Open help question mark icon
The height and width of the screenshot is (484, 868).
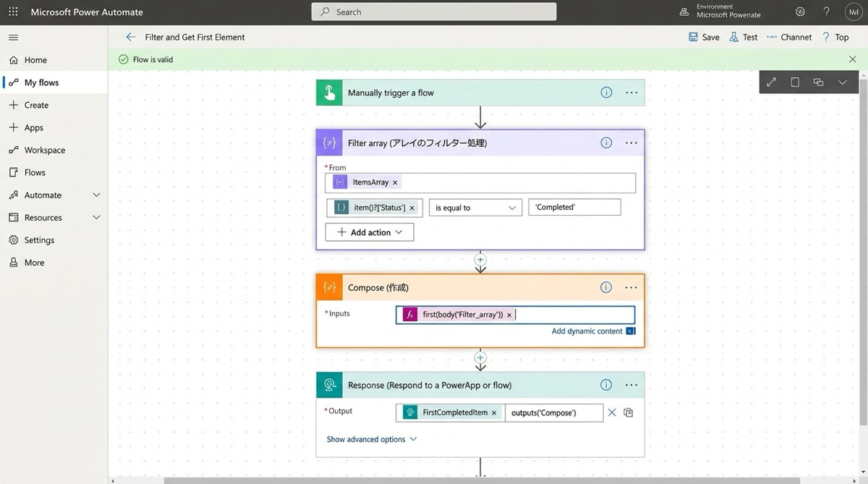click(827, 12)
